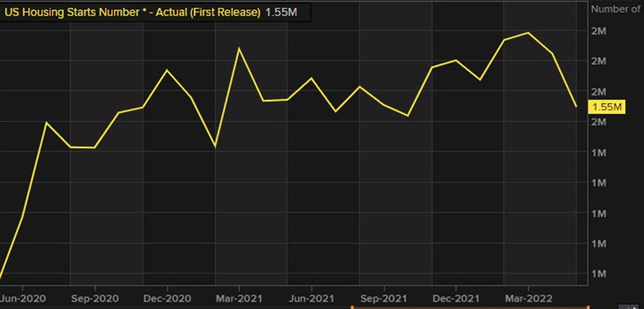Select the Sep-2020 date axis label

(95, 298)
